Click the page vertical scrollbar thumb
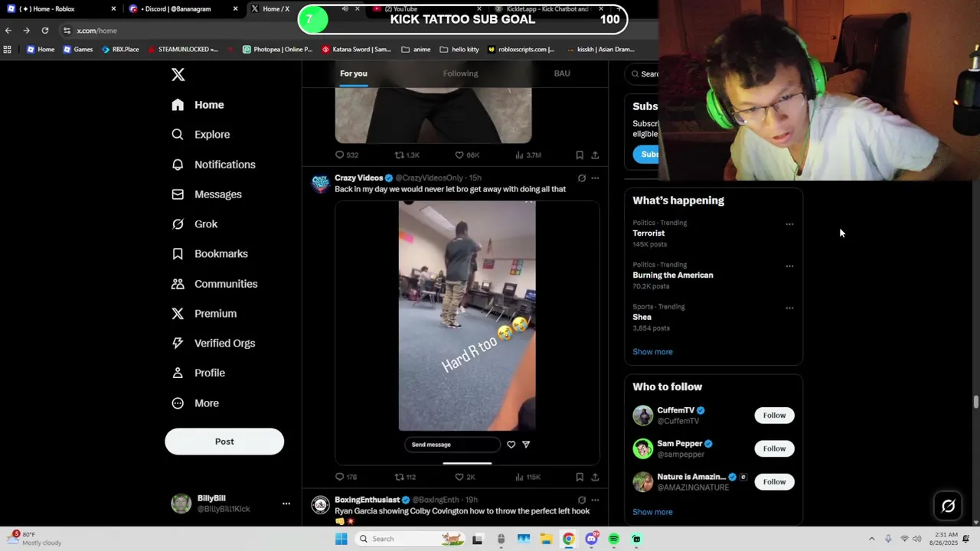The height and width of the screenshot is (551, 980). click(x=975, y=403)
